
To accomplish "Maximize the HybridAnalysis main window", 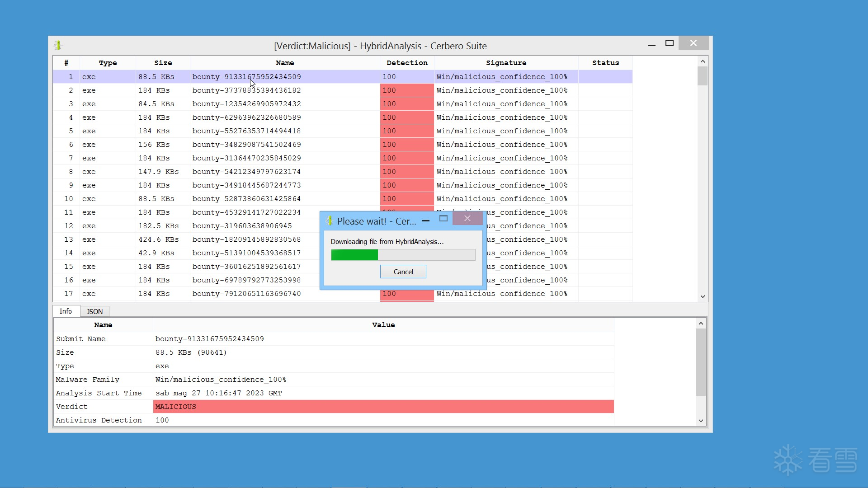I will click(x=670, y=43).
